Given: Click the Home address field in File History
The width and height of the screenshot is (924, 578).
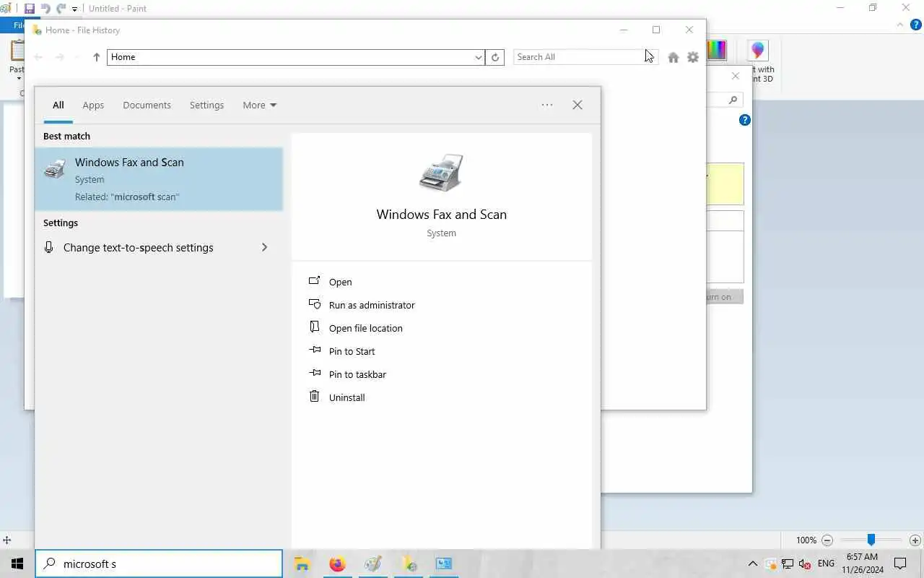Looking at the screenshot, I should [x=290, y=57].
